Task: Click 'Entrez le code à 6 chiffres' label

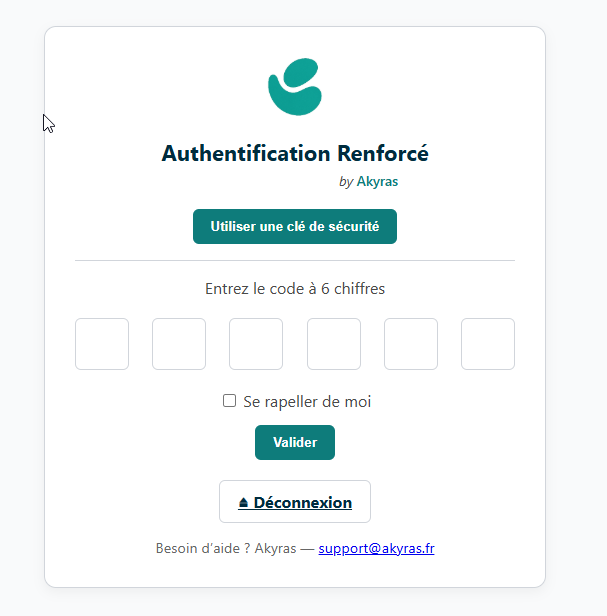Action: point(295,289)
